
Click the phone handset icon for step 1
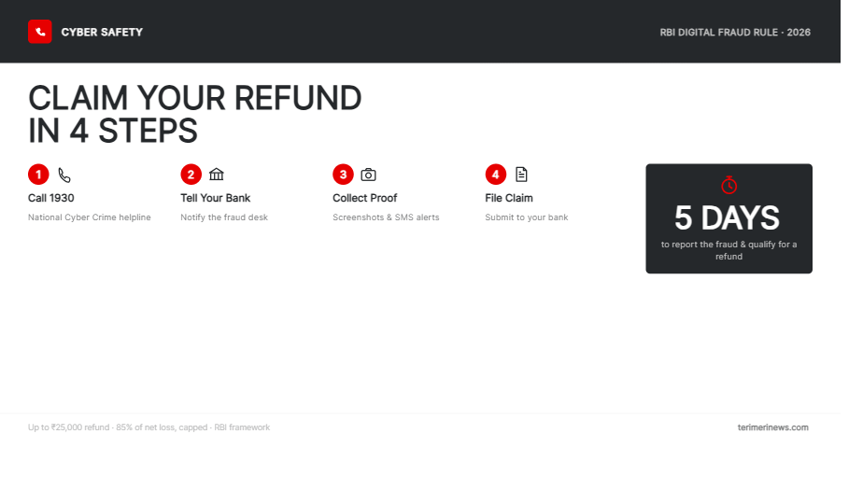pos(64,175)
